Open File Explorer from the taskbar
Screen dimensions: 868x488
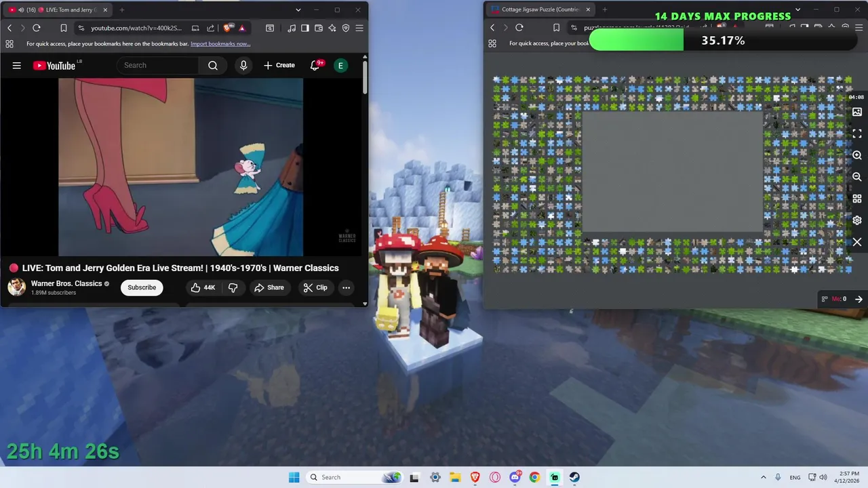(455, 477)
